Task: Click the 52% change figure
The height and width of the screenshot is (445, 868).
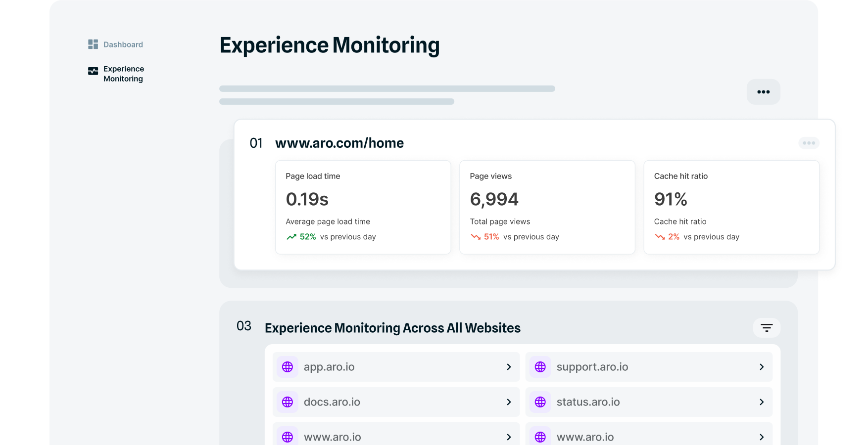Action: point(308,237)
